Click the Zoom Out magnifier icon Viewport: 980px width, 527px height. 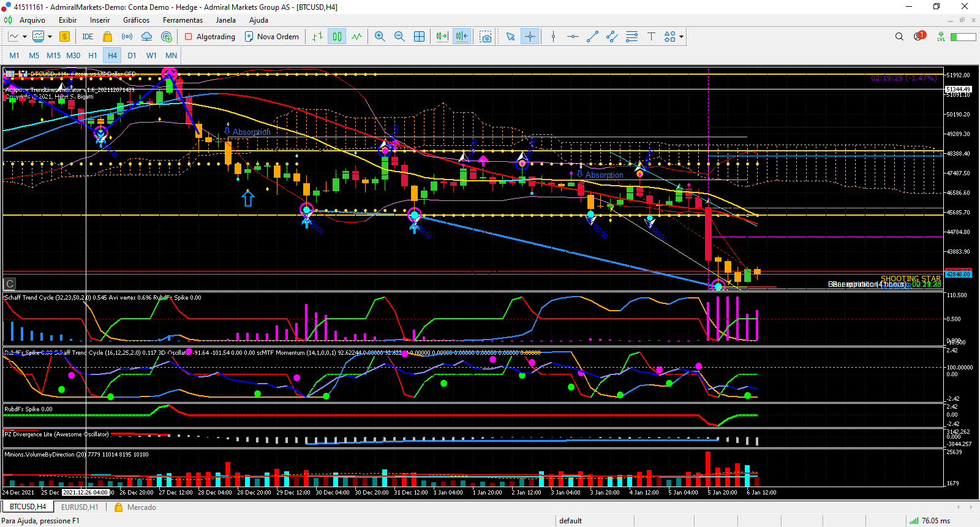[399, 37]
